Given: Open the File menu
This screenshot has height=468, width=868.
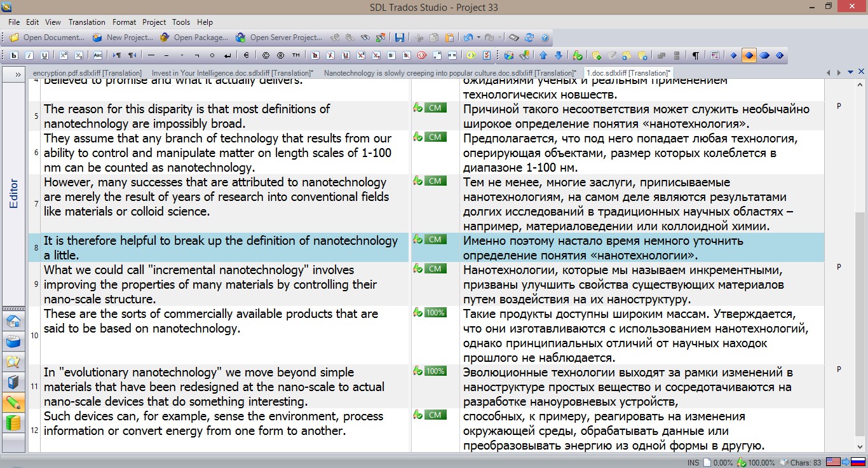Looking at the screenshot, I should (x=14, y=22).
